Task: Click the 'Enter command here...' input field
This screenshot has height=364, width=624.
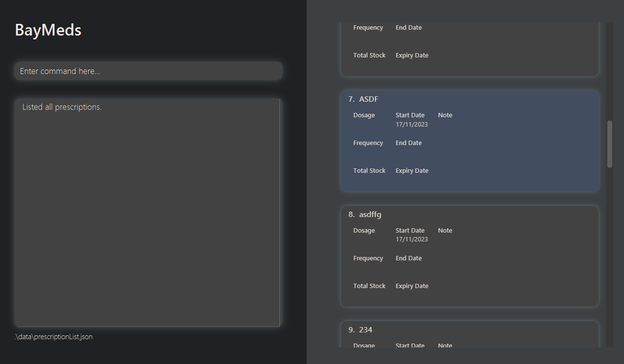Action: (148, 71)
